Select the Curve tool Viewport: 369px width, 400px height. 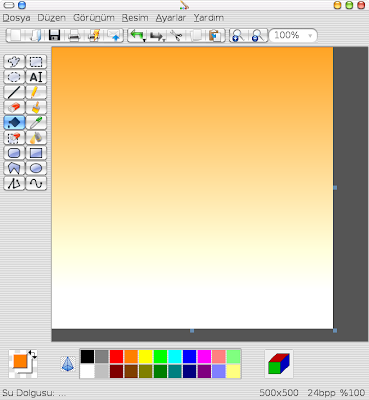(x=36, y=184)
